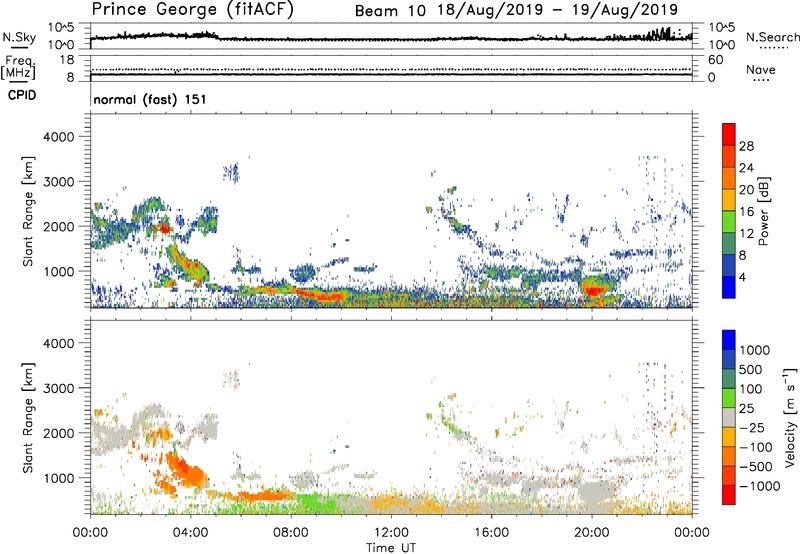Screen dimensions: 800x554
Task: Click the 08:00 time axis label
Action: coord(291,533)
